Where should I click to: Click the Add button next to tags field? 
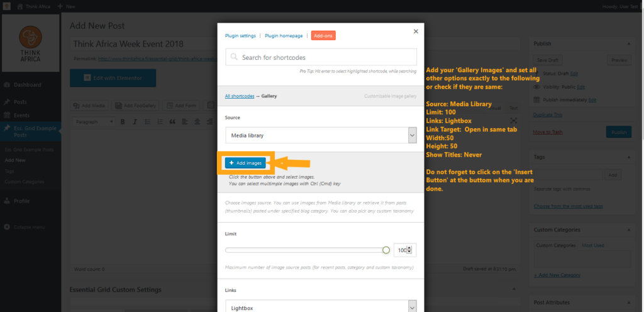tap(613, 175)
